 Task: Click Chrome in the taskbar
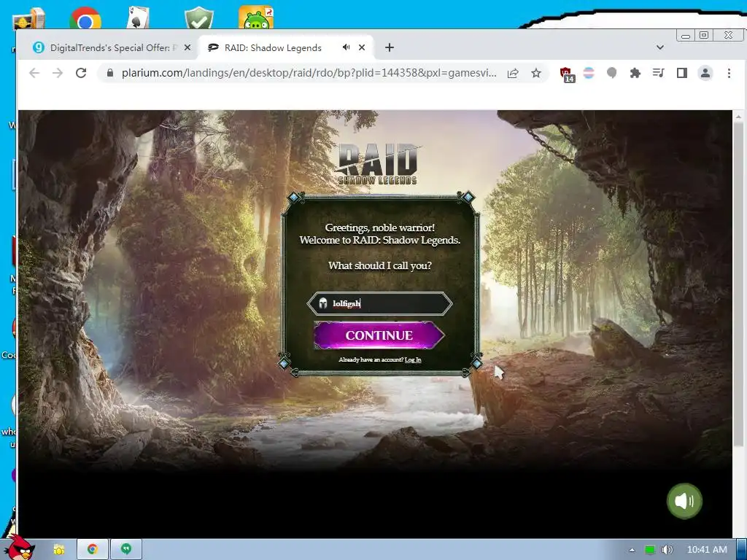coord(93,550)
